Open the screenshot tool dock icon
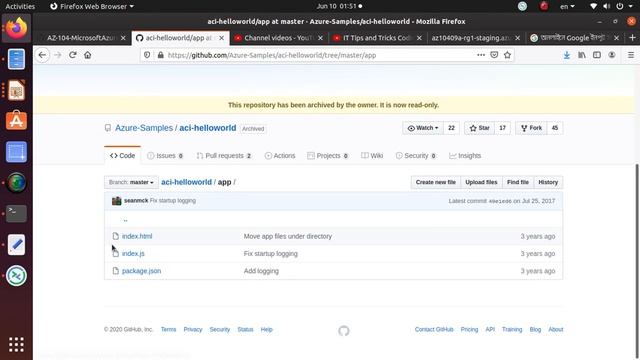This screenshot has height=360, width=640. point(16,152)
